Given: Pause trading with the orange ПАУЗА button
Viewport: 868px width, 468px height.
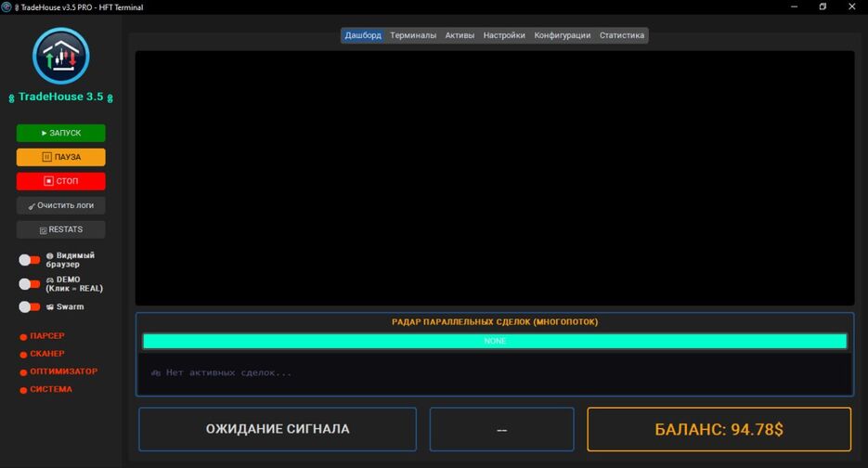Looking at the screenshot, I should (x=61, y=157).
